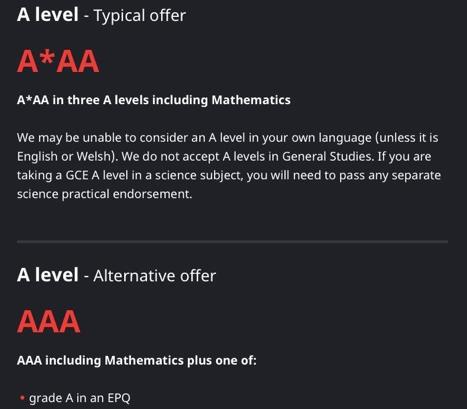Click the bold 'A level' above the A*AA grade

[48, 15]
